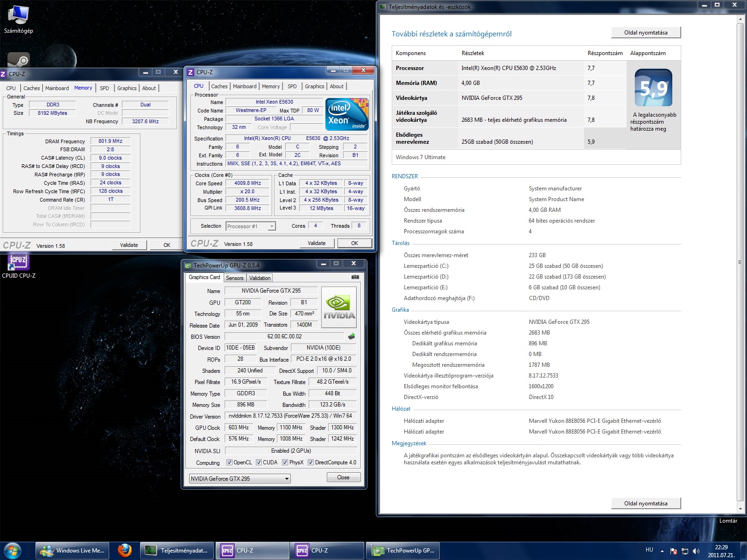Click the Teljesítményadatok window title icon

(x=383, y=7)
